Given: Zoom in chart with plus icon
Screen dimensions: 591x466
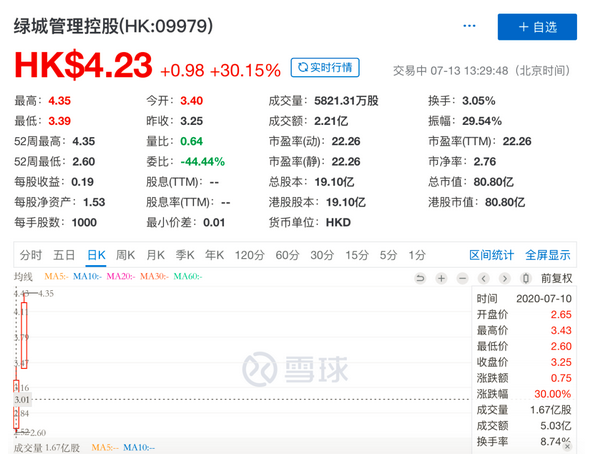Looking at the screenshot, I should coord(441,279).
